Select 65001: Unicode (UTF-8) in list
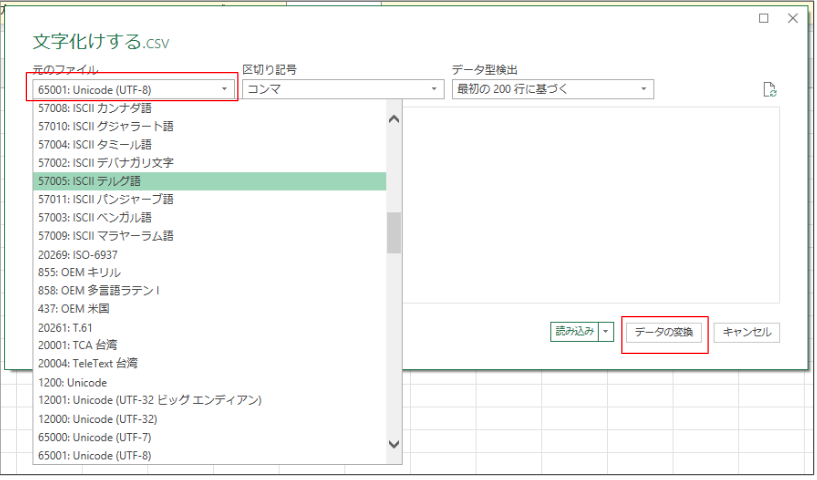The width and height of the screenshot is (817, 480). (209, 456)
